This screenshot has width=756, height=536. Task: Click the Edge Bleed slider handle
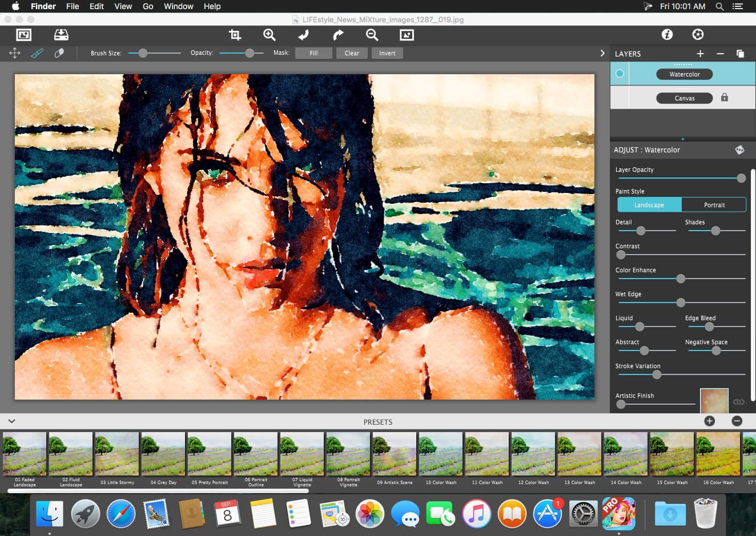709,327
